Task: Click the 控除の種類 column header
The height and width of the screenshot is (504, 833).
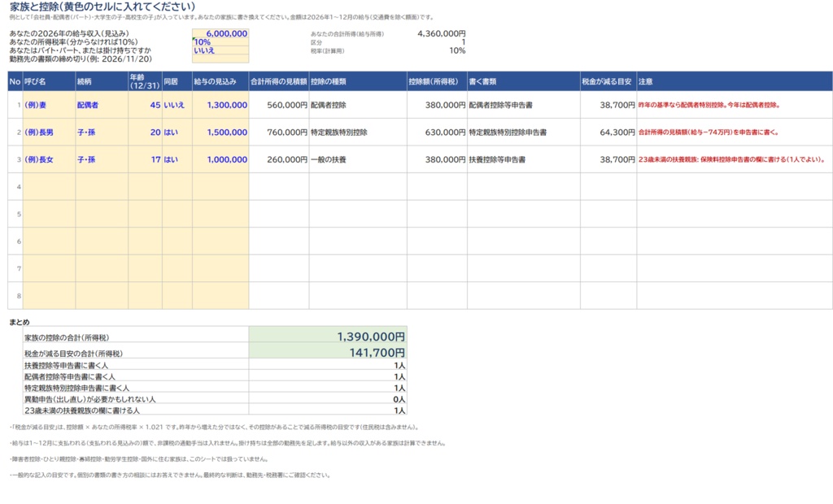Action: click(x=358, y=81)
